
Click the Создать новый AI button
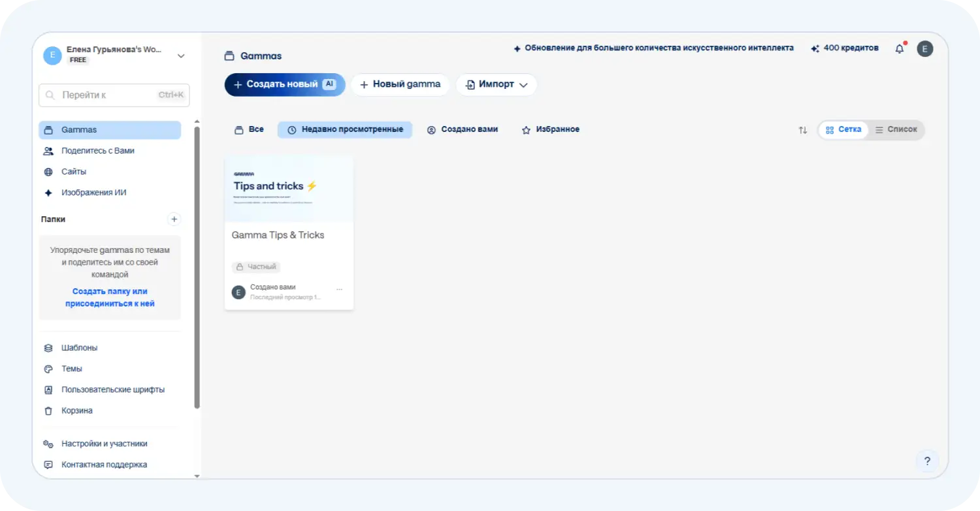[x=284, y=84]
